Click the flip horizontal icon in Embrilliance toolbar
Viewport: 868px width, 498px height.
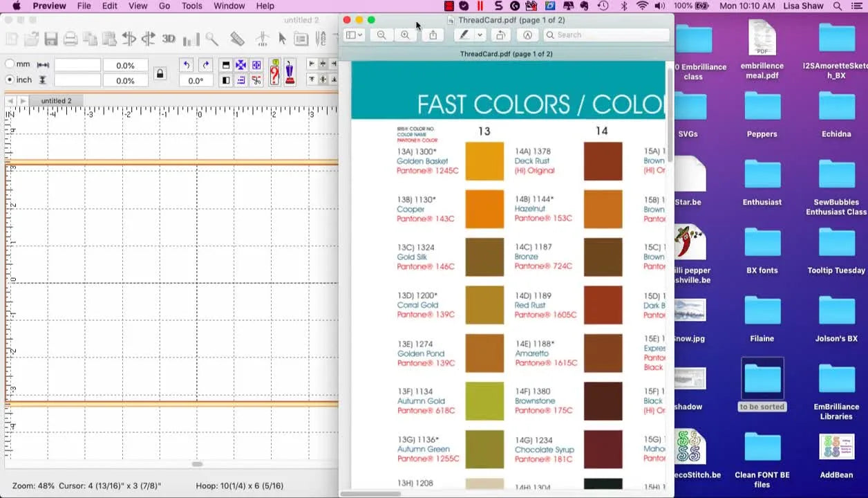[x=129, y=39]
